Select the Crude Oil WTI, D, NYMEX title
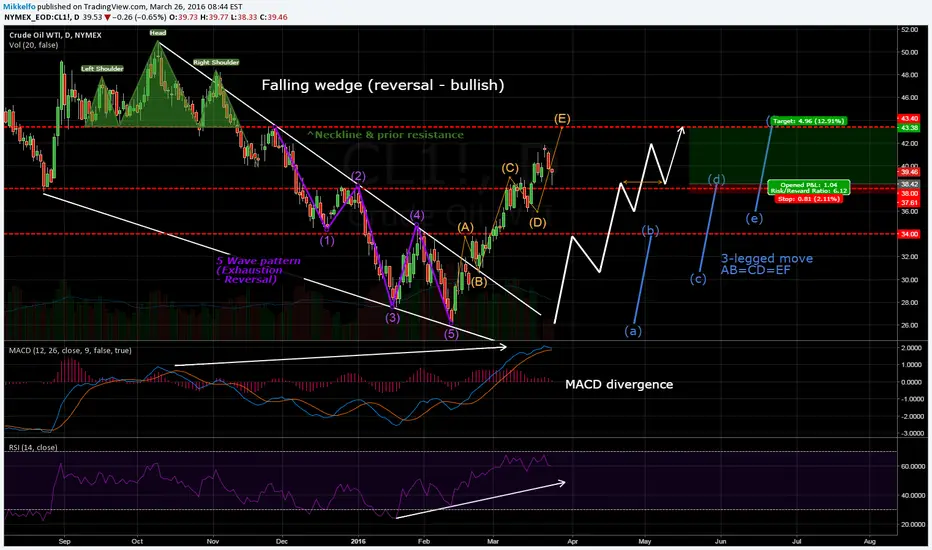 [55, 35]
